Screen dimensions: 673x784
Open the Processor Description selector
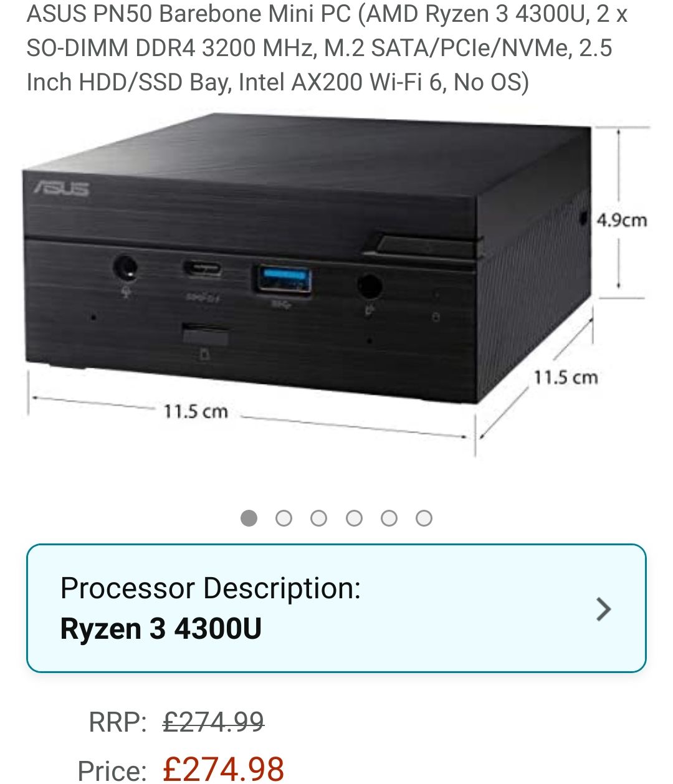[336, 608]
